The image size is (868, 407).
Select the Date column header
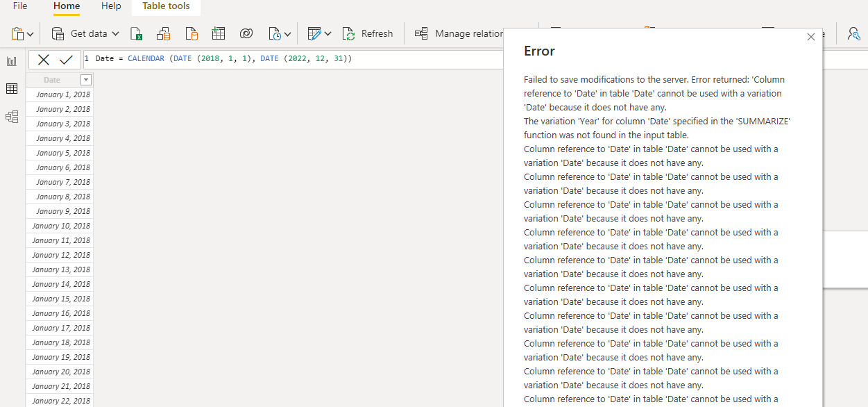[x=53, y=80]
